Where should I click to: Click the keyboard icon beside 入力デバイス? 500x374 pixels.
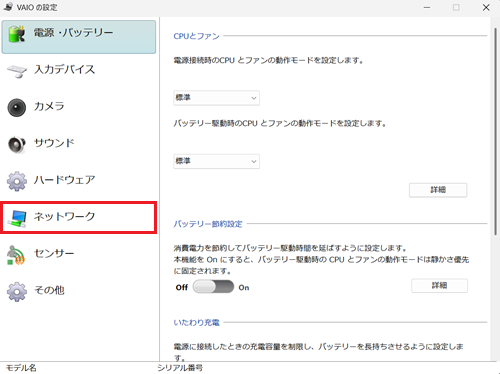tap(17, 71)
